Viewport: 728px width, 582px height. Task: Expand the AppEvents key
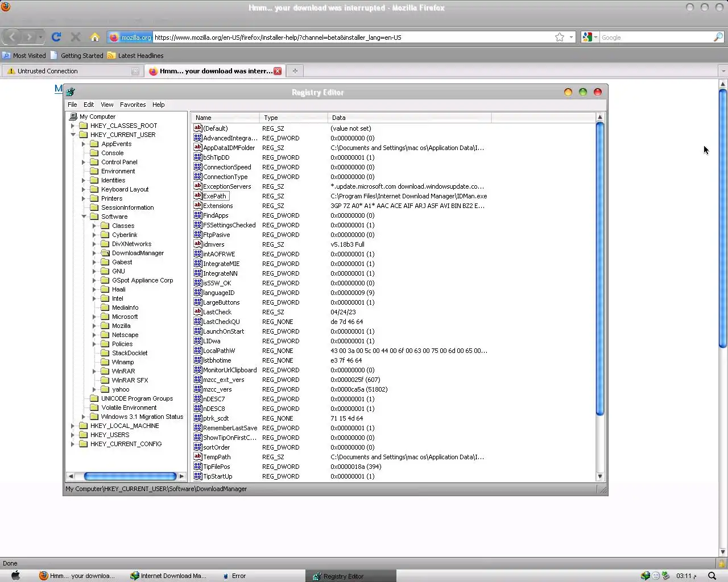click(84, 144)
